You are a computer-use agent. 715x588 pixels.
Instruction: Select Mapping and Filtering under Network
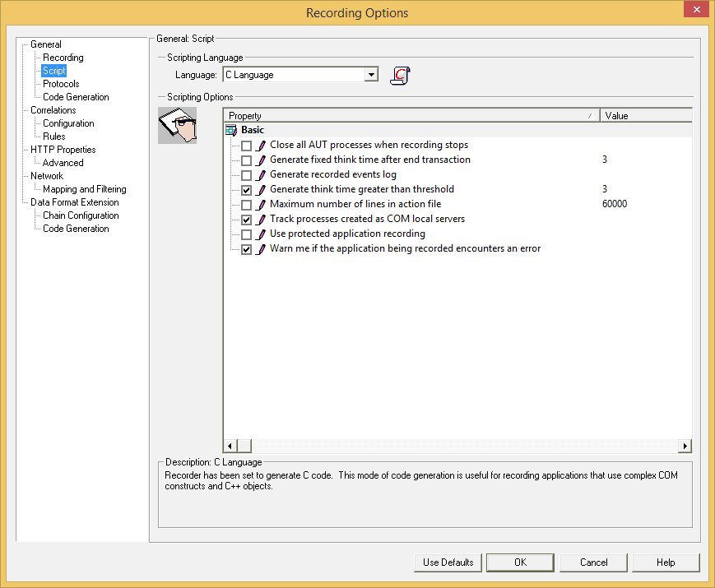click(82, 188)
